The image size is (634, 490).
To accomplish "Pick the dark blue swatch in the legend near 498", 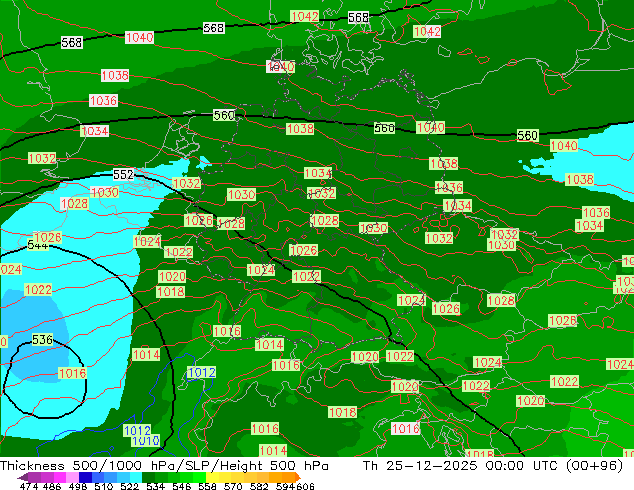I will (85, 477).
